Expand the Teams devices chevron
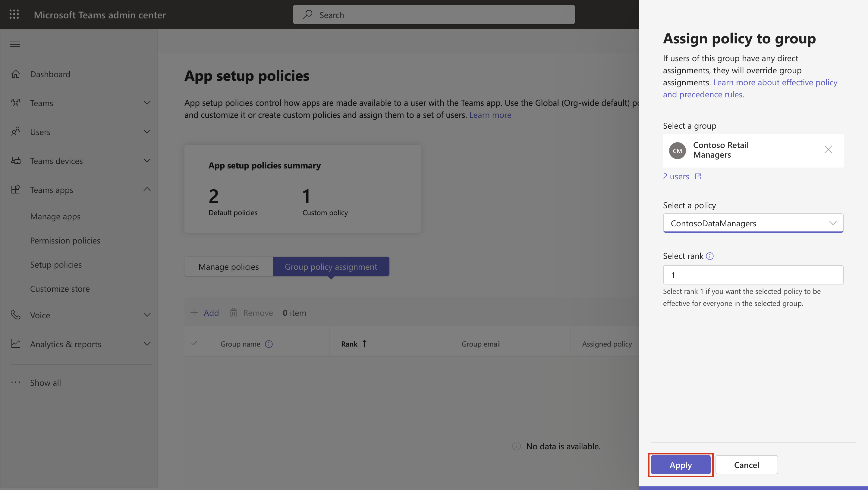Image resolution: width=868 pixels, height=490 pixels. point(147,161)
